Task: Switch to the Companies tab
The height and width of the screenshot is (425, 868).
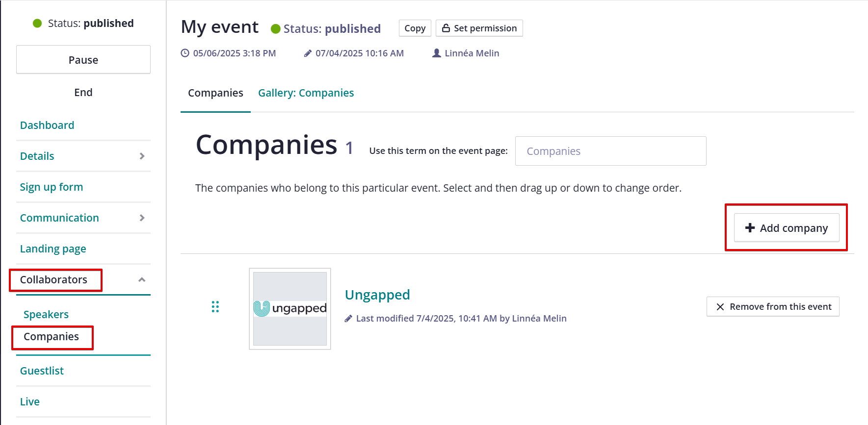Action: coord(215,93)
